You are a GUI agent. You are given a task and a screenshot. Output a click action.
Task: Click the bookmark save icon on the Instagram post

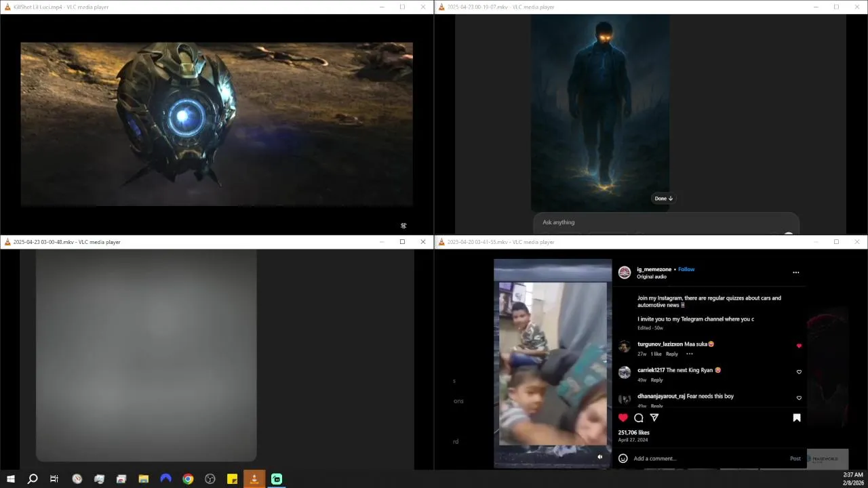[x=797, y=418]
